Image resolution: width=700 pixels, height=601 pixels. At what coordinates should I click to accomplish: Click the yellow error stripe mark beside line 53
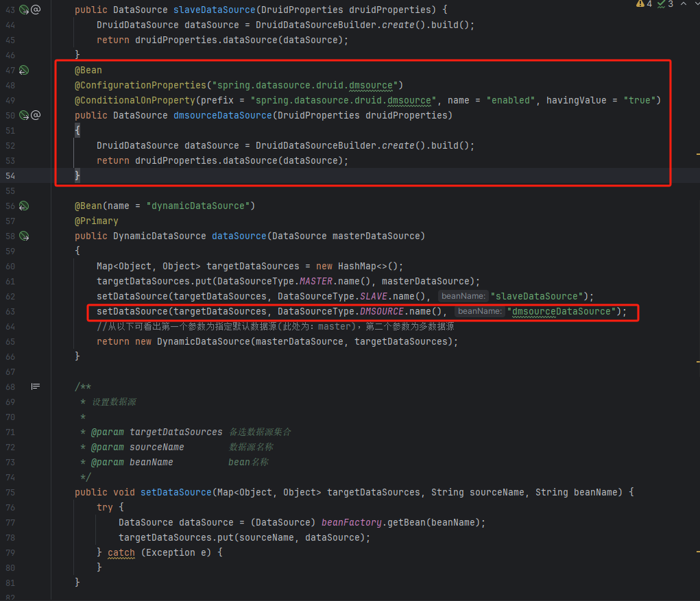click(x=698, y=154)
